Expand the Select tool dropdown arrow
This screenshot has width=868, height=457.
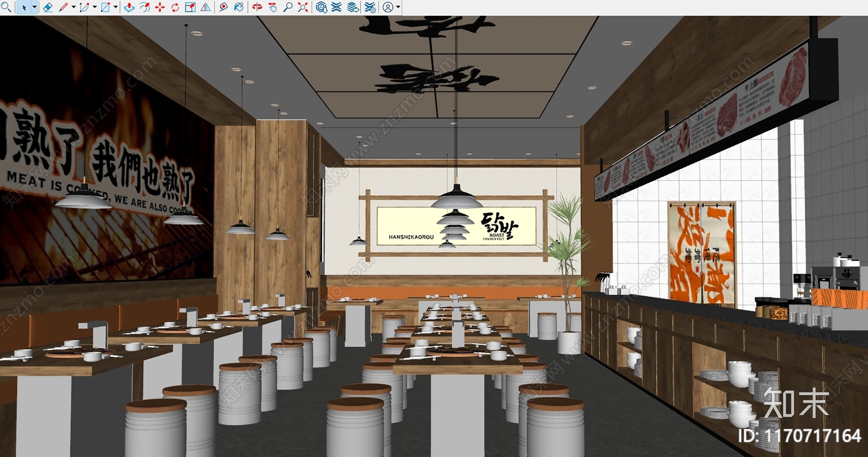tap(35, 7)
